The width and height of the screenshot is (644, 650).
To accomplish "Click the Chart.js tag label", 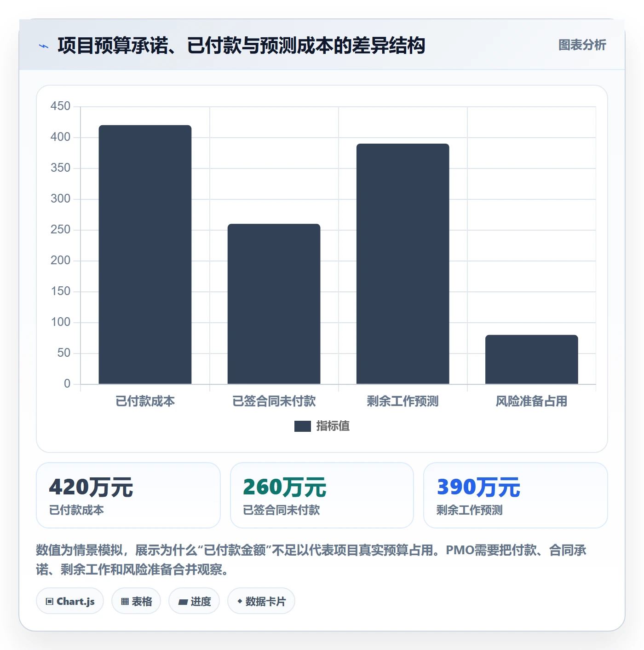I will tap(75, 602).
